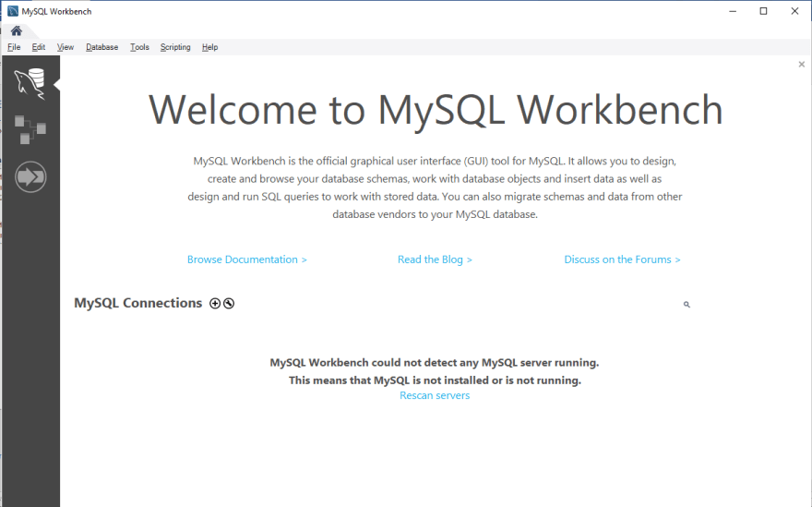The image size is (812, 507).
Task: Minimize the MySQL Workbench window
Action: pos(733,11)
